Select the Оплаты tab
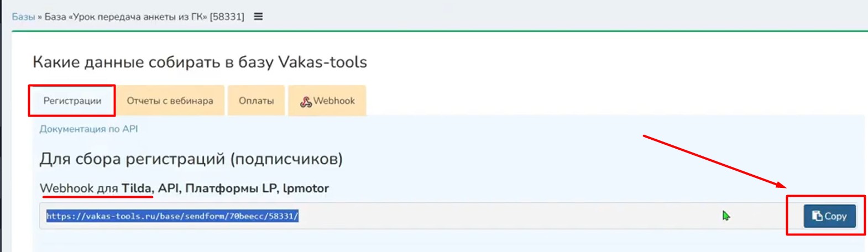868x252 pixels. tap(256, 101)
